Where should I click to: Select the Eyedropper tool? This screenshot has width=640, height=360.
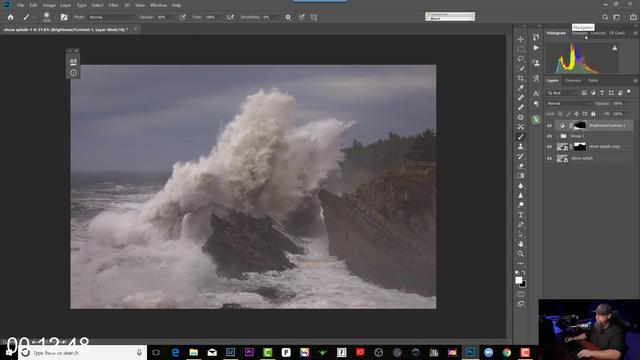520,88
